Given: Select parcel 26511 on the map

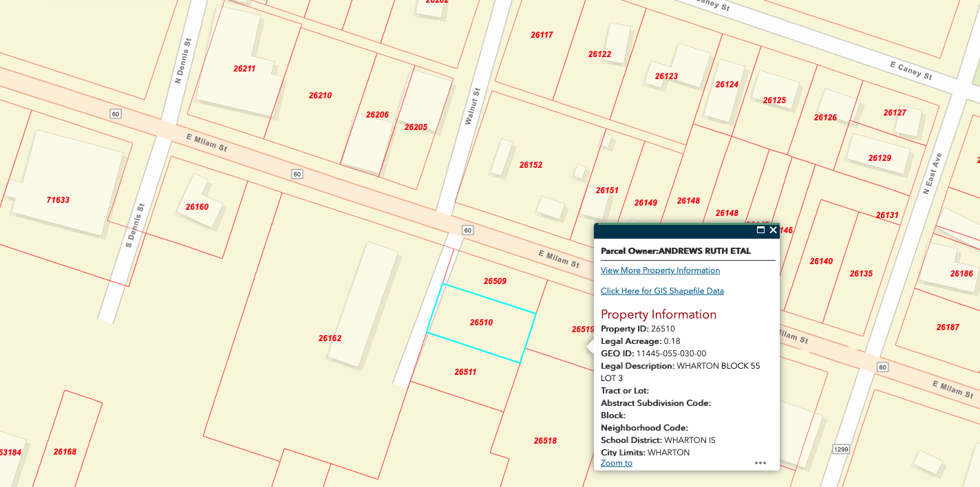Looking at the screenshot, I should click(465, 372).
